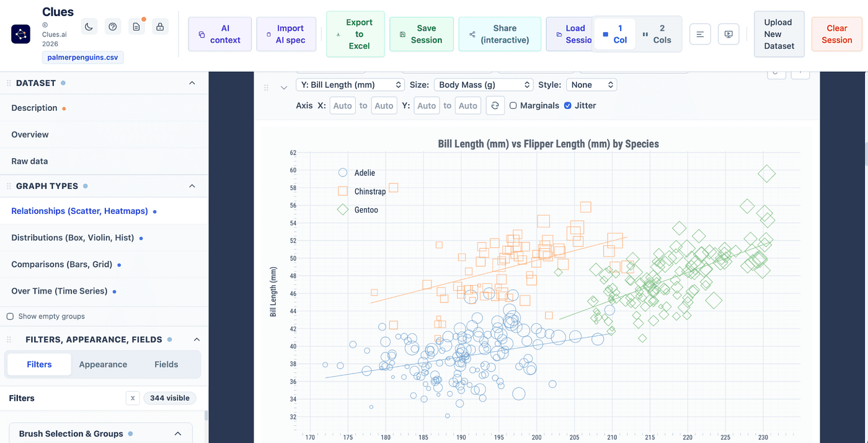Switch to the Appearance tab
Screen dimensions: 868x443
click(103, 364)
